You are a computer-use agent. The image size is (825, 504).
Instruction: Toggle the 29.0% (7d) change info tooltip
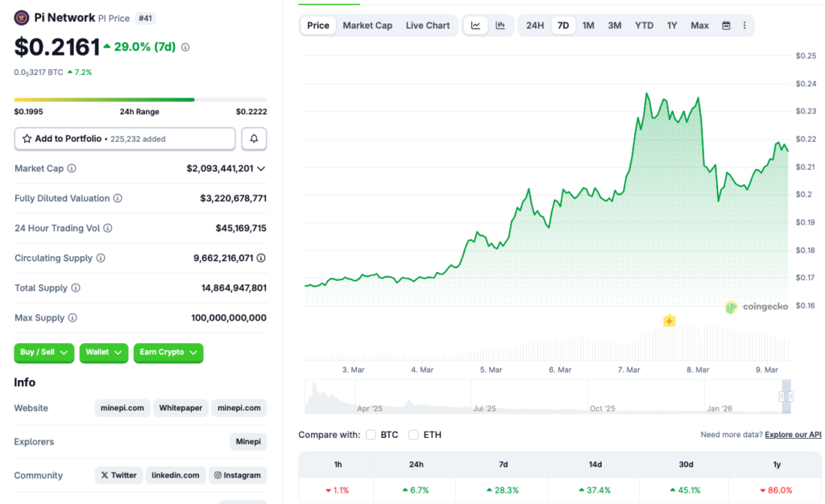[x=185, y=48]
